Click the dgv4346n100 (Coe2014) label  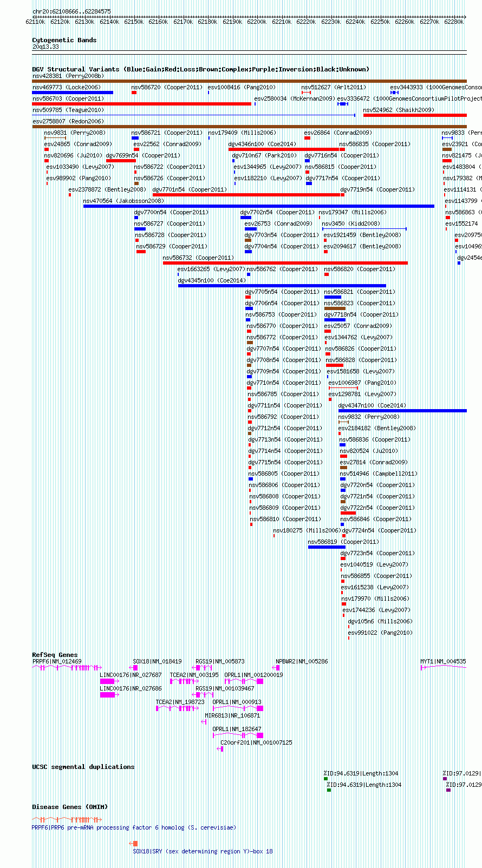(x=262, y=144)
